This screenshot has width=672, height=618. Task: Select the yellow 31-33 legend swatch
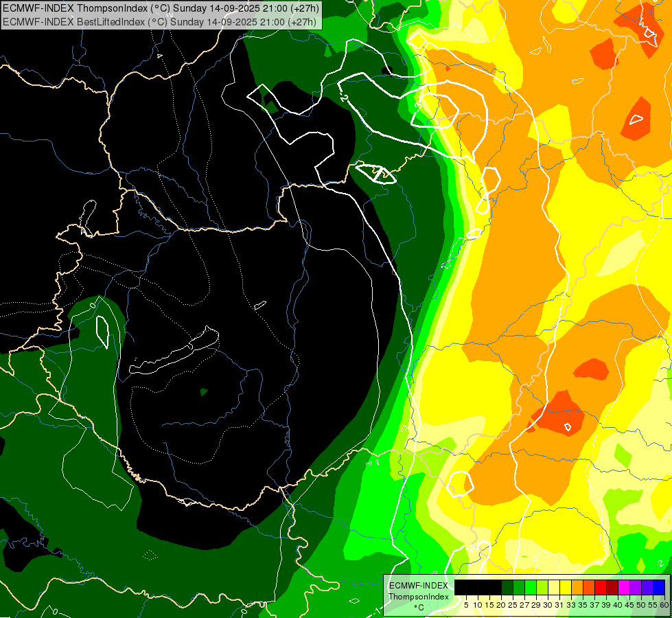(x=566, y=587)
